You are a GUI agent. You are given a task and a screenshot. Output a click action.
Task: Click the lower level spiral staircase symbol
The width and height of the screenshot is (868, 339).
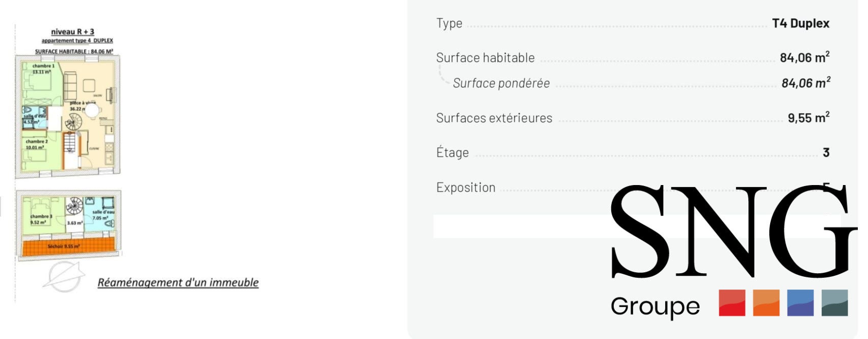tap(75, 206)
